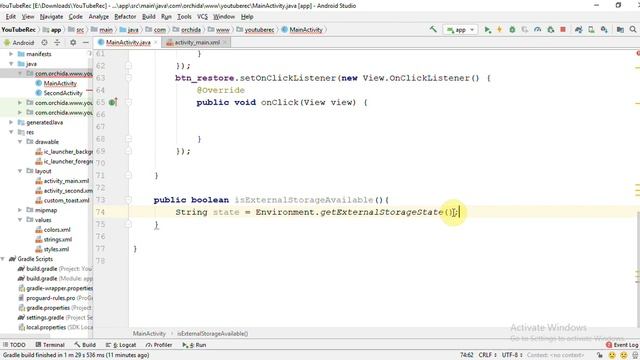Click the UTF-8 encoding selector
640x360 pixels.
[x=512, y=355]
